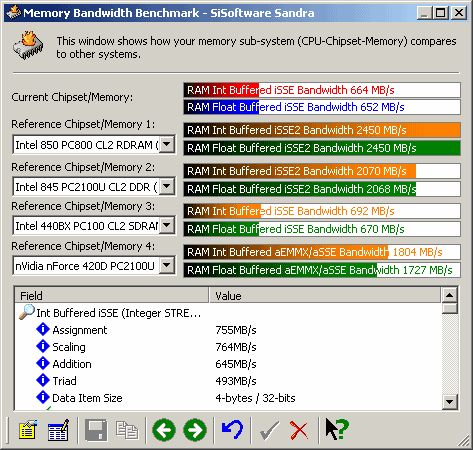Open Reference Chipset/Memory 4 nForce dropdown
This screenshot has height=450, width=473.
pyautogui.click(x=167, y=266)
